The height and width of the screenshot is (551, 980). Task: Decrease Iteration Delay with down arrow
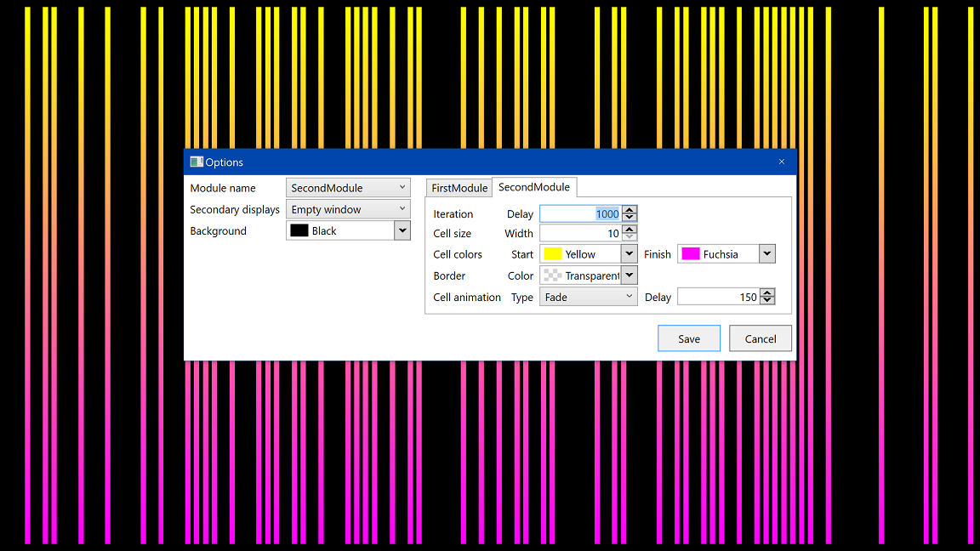tap(630, 218)
